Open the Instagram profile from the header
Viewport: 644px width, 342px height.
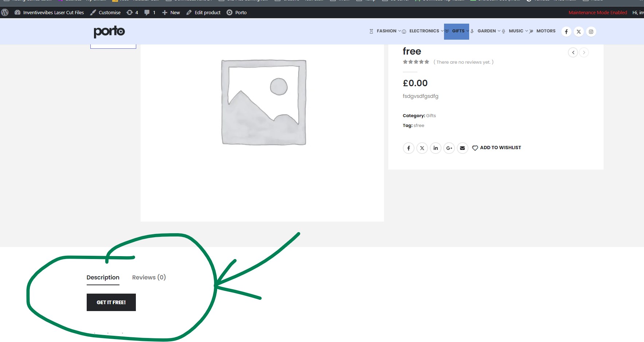pyautogui.click(x=591, y=32)
